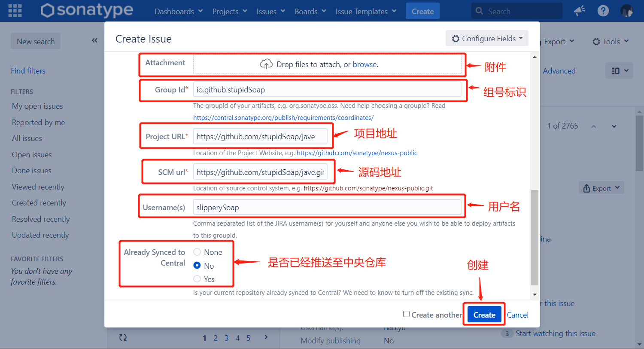Open the feedback megaphone icon
644x349 pixels.
click(x=580, y=11)
